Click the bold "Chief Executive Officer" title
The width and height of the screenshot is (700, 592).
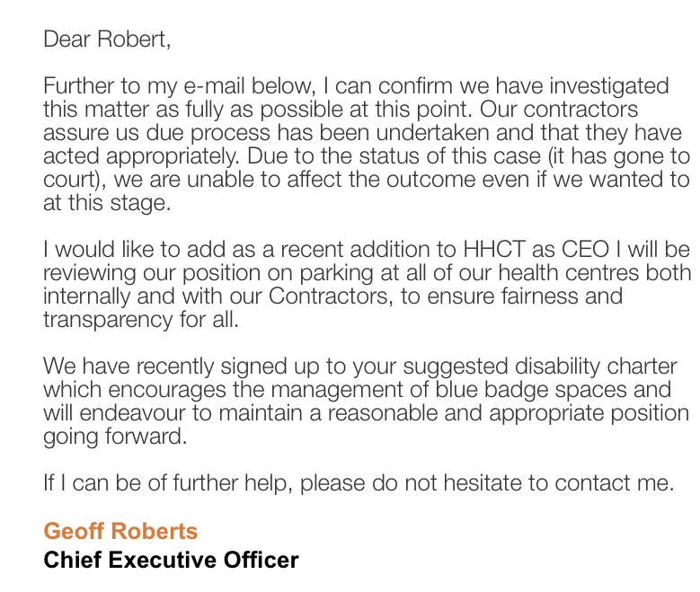coord(171,561)
